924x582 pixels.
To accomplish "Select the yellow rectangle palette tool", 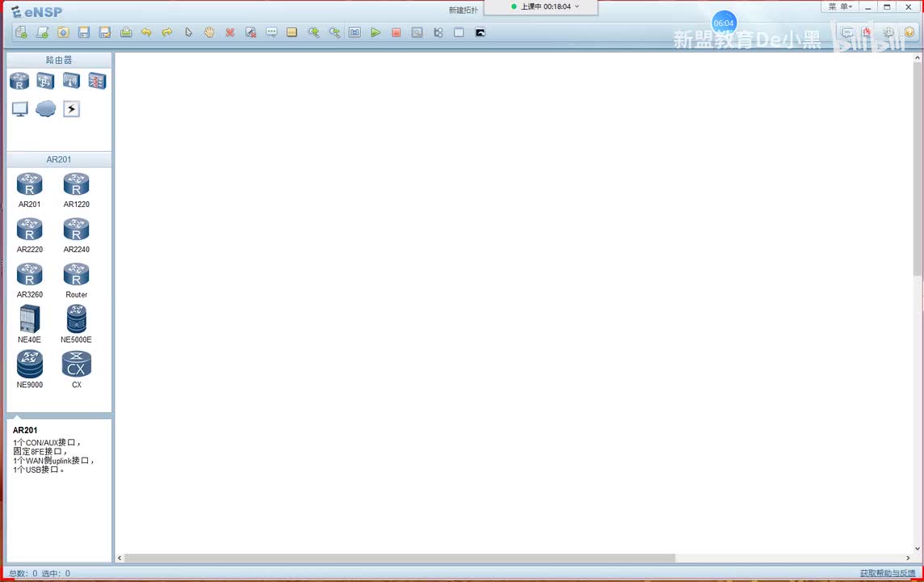I will 292,32.
